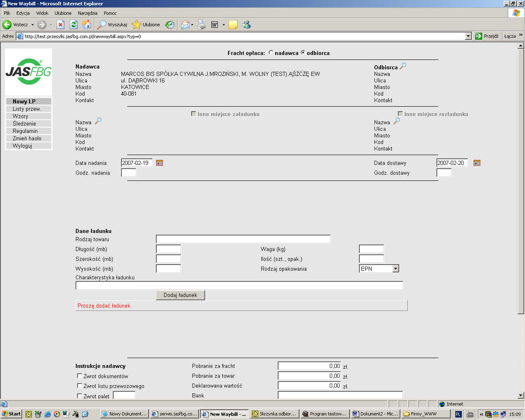Switch to Firmy_WWW taskbar window
The height and width of the screenshot is (420, 525).
pyautogui.click(x=426, y=414)
